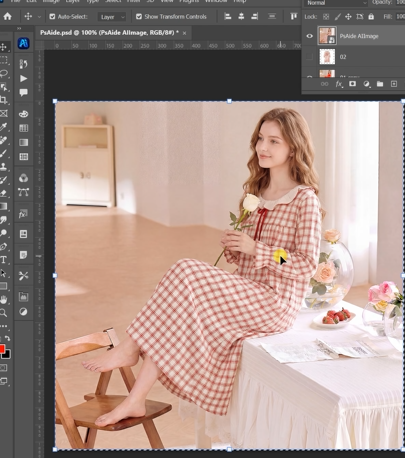The height and width of the screenshot is (458, 405).
Task: Select the Clone Stamp tool
Action: [x=3, y=166]
